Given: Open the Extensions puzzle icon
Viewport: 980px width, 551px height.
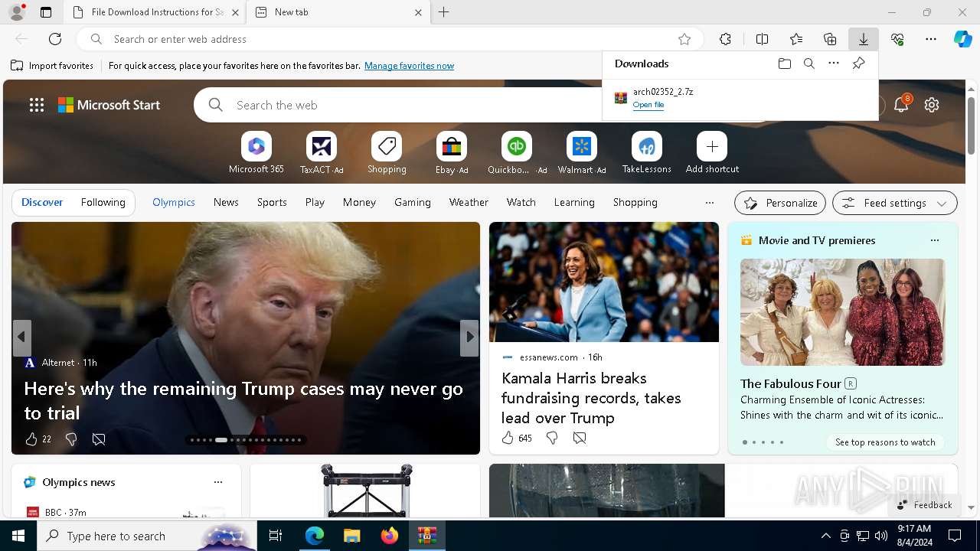Looking at the screenshot, I should (725, 39).
